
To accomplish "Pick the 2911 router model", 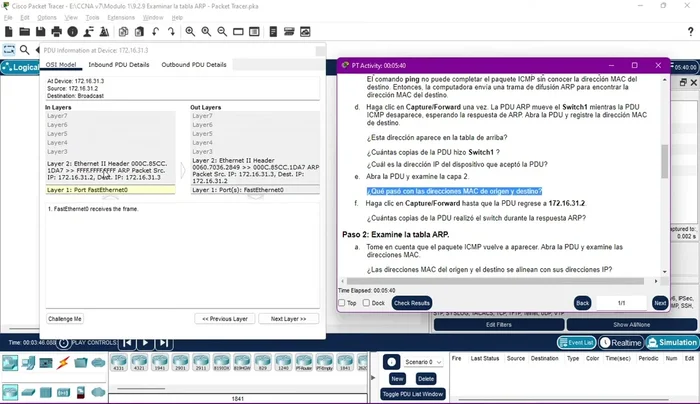I will 201,362.
